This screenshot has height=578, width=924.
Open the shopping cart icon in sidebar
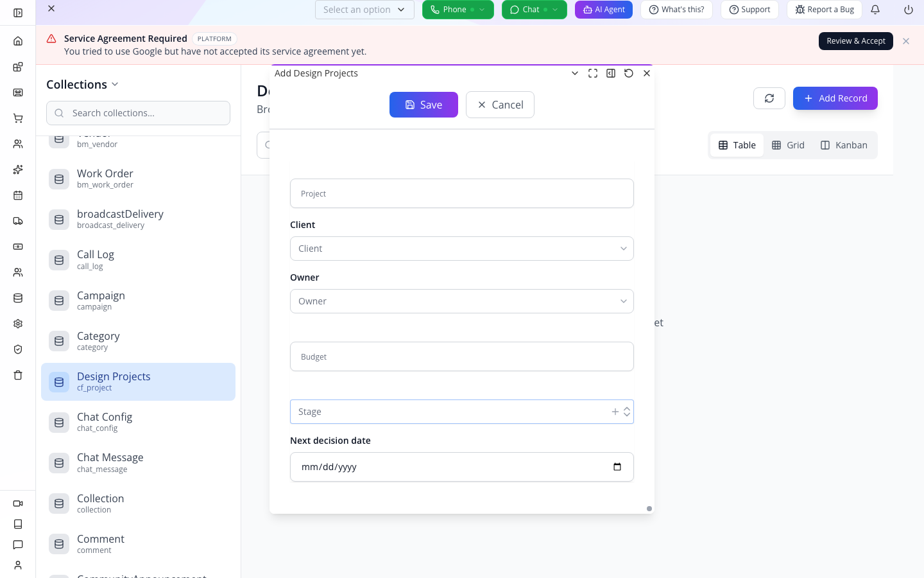18,118
